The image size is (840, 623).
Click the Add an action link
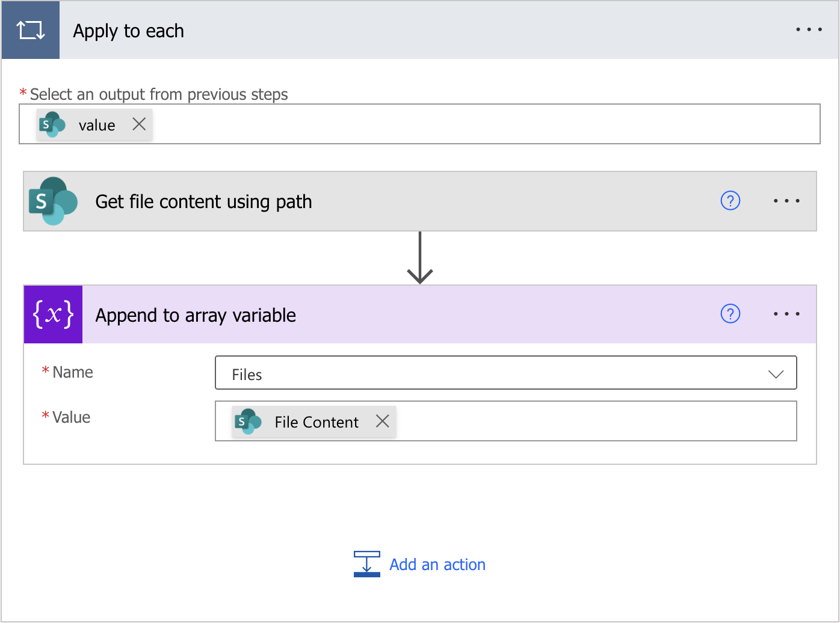click(x=437, y=565)
